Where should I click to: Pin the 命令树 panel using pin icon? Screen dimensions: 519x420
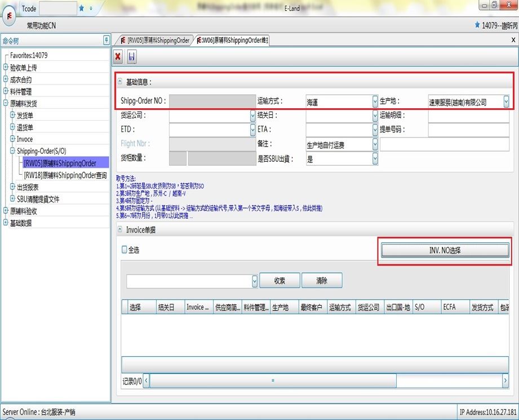[107, 40]
